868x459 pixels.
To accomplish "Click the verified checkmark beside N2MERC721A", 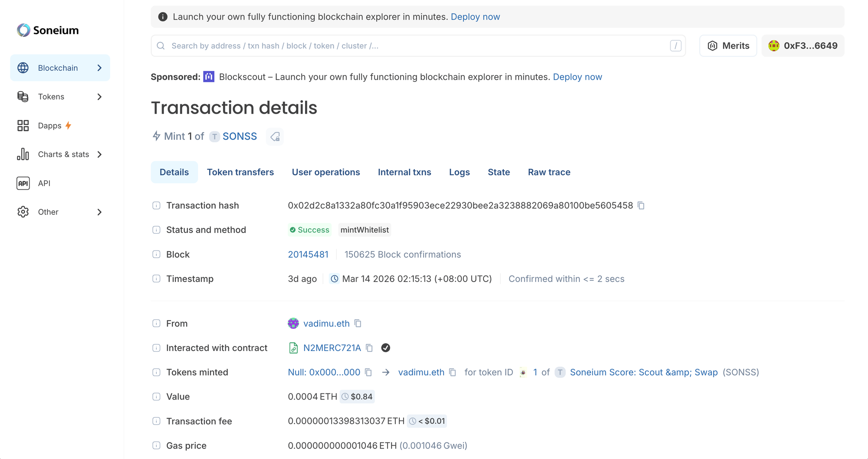I will click(x=385, y=348).
